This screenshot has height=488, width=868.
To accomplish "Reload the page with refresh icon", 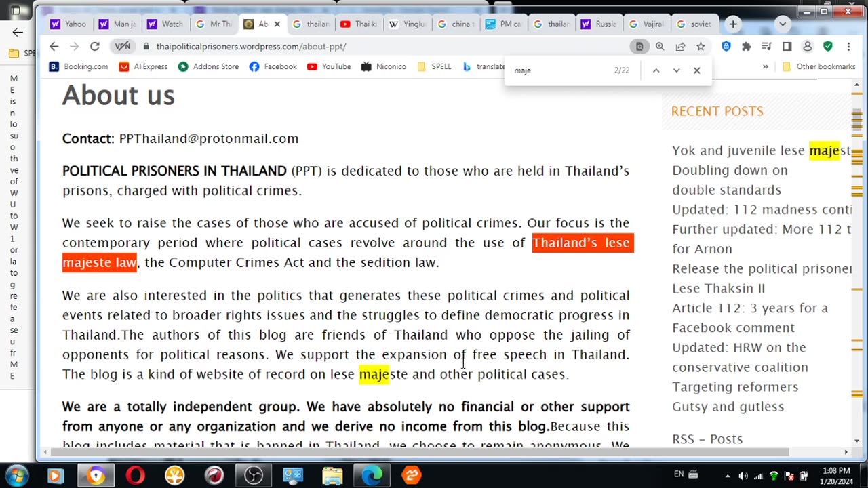I will pos(94,46).
